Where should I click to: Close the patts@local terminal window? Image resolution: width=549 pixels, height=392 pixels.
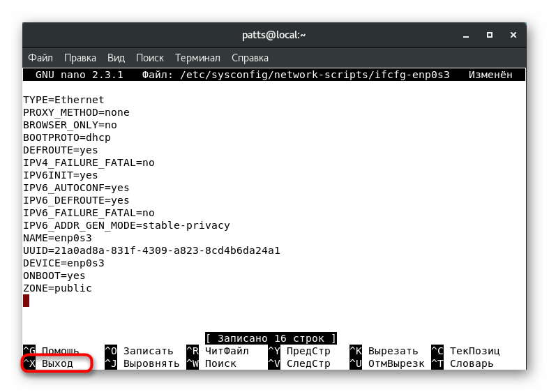click(x=513, y=35)
